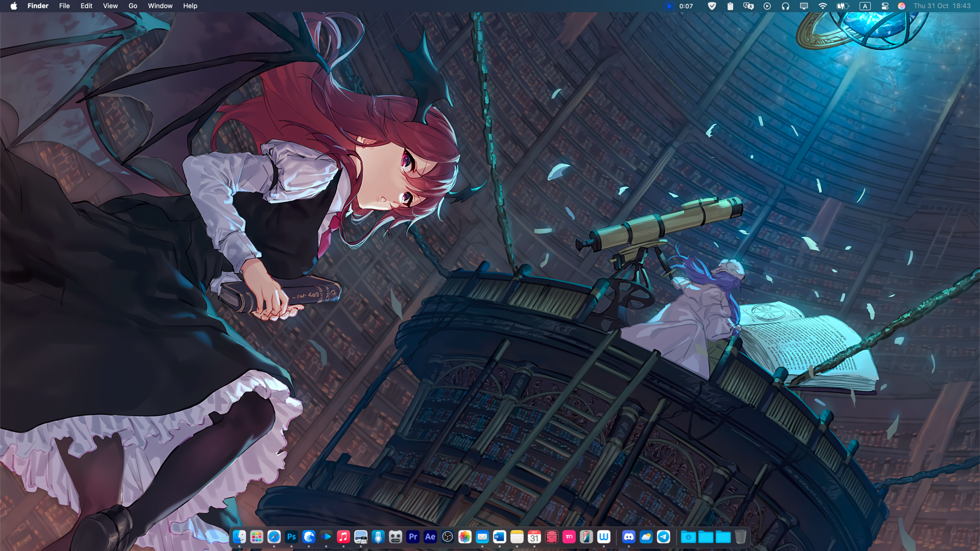This screenshot has width=980, height=551.
Task: Open Calendar showing 31 in Dock
Action: point(535,537)
